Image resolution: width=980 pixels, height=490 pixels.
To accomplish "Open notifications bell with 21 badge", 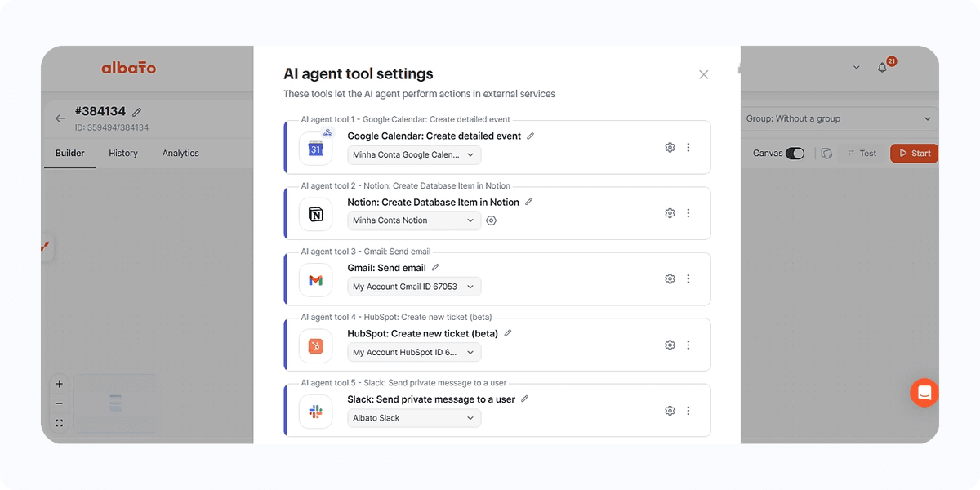I will (x=882, y=68).
